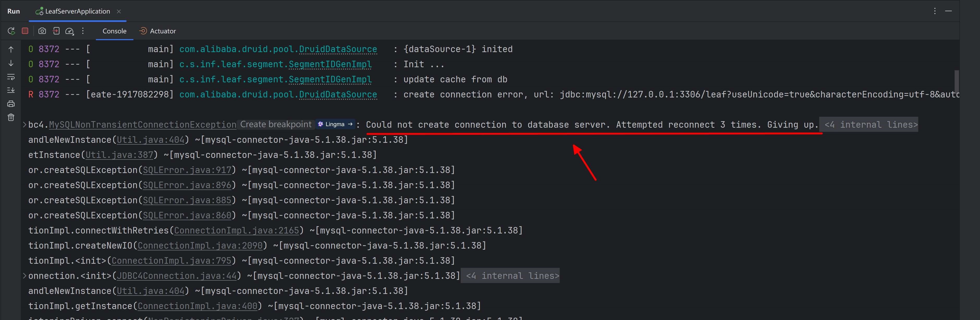980x320 pixels.
Task: Toggle scroll to end of console
Action: (11, 90)
